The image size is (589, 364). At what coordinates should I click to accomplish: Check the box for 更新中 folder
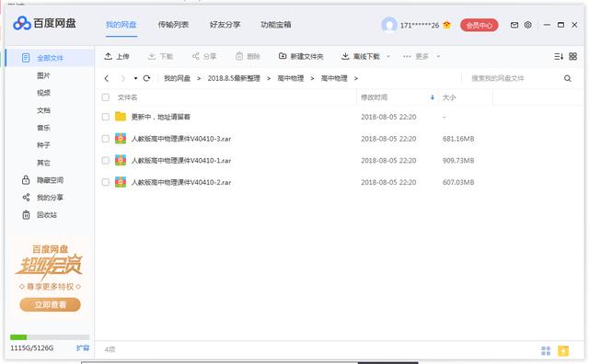106,117
